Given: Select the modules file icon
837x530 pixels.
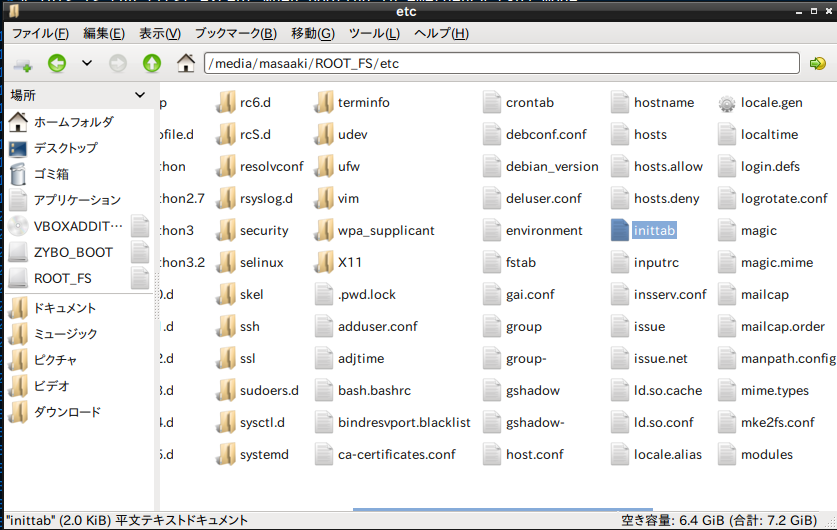Looking at the screenshot, I should point(727,454).
